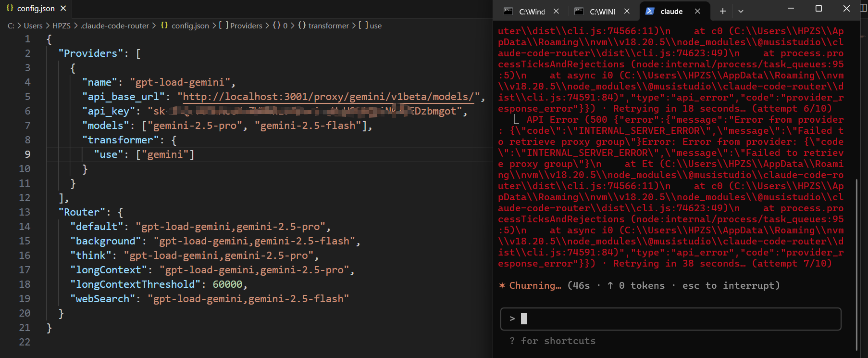868x358 pixels.
Task: Switch to the C:\Wind terminal tab
Action: click(532, 12)
